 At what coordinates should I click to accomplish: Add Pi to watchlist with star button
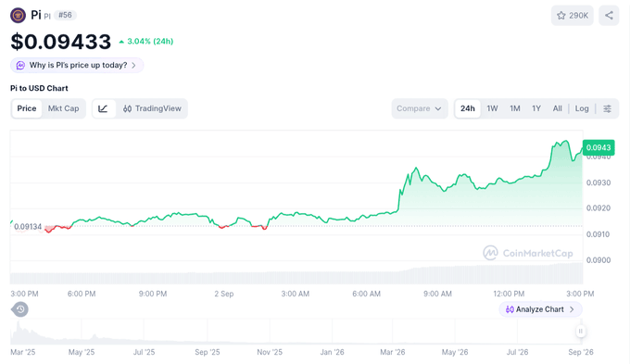click(573, 16)
